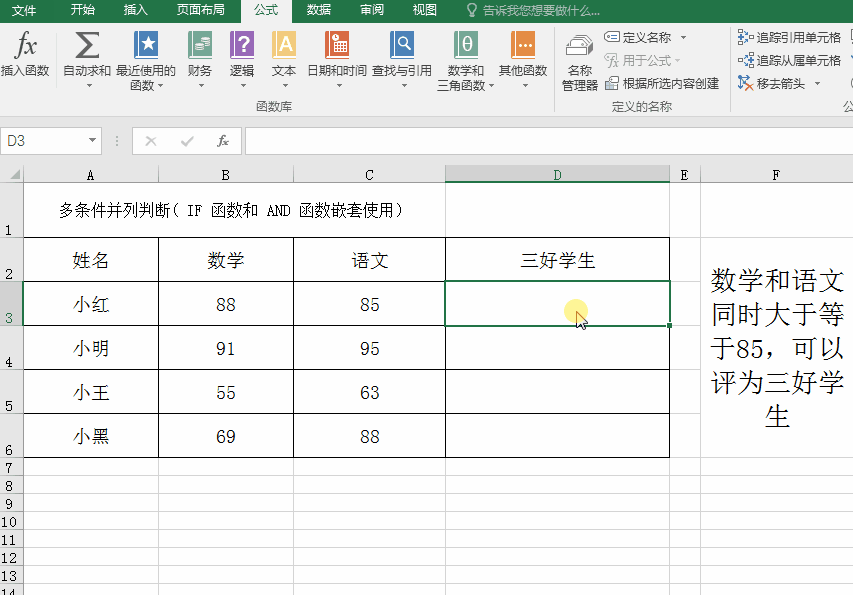
Task: Click Trace Dependents (追踪从属单元格)
Action: 789,60
